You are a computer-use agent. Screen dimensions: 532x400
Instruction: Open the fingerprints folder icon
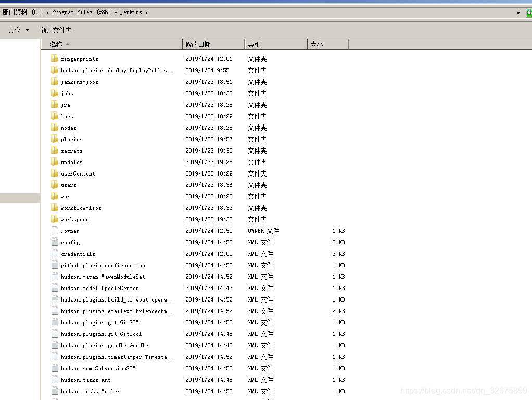point(54,59)
